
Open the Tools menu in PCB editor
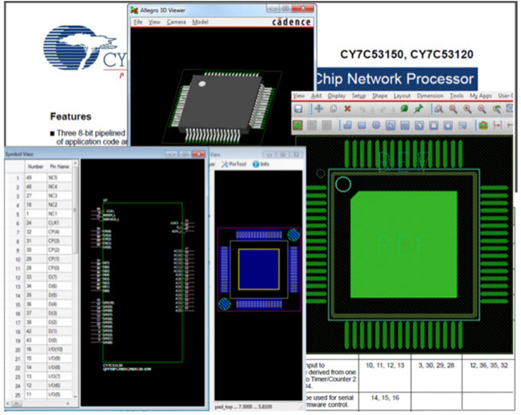coord(457,96)
